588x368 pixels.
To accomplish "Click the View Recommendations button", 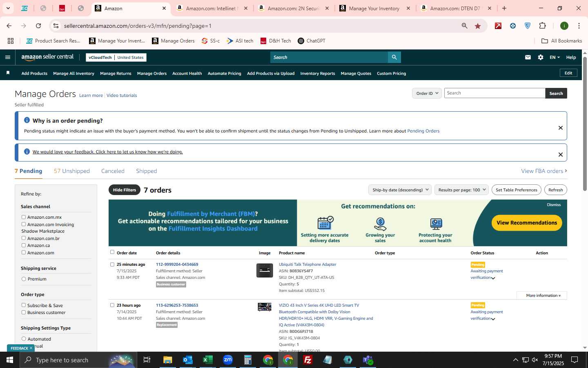I will [x=527, y=223].
